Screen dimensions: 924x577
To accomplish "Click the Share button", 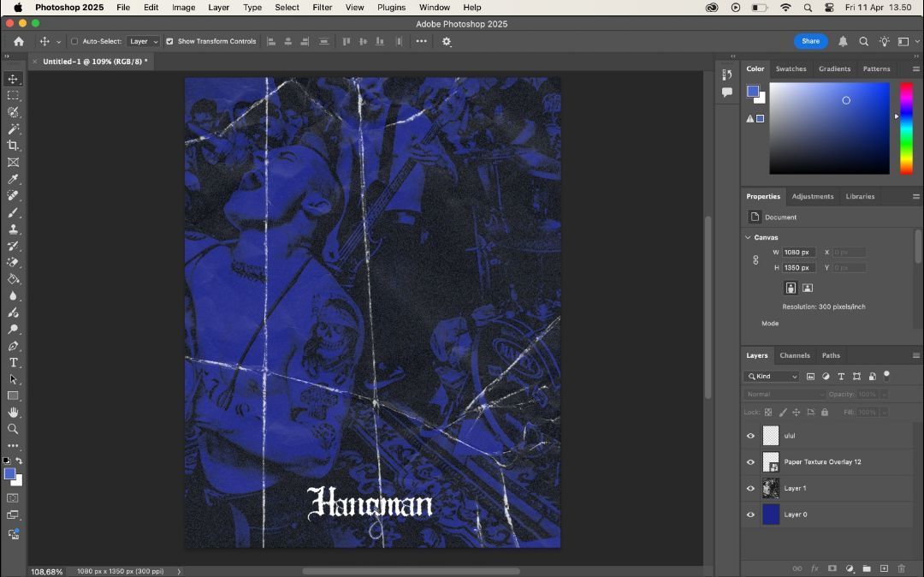I will (x=810, y=41).
